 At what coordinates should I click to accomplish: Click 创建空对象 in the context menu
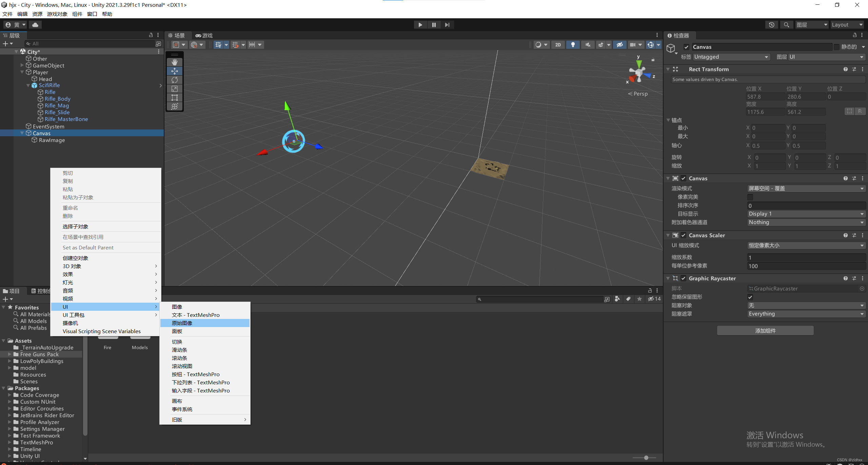point(76,258)
